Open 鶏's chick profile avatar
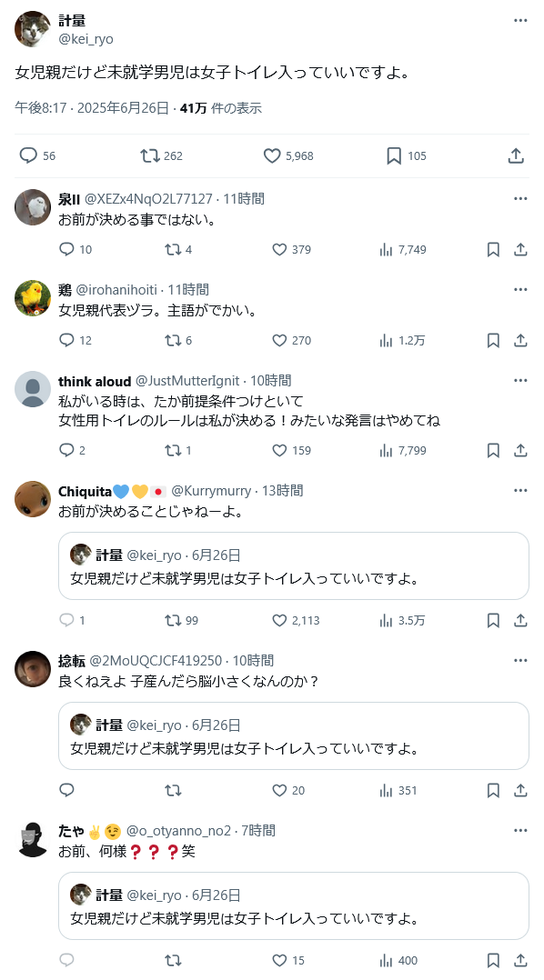The height and width of the screenshot is (980, 544). [x=33, y=298]
